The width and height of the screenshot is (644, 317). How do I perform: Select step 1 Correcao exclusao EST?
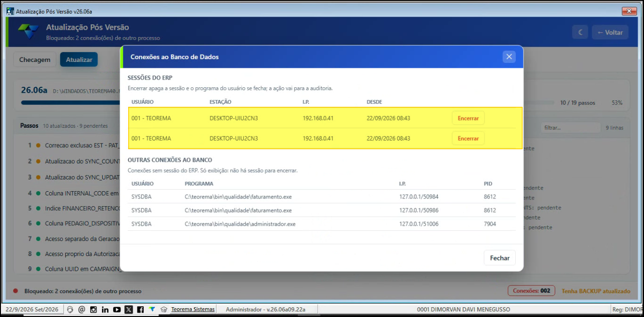73,145
